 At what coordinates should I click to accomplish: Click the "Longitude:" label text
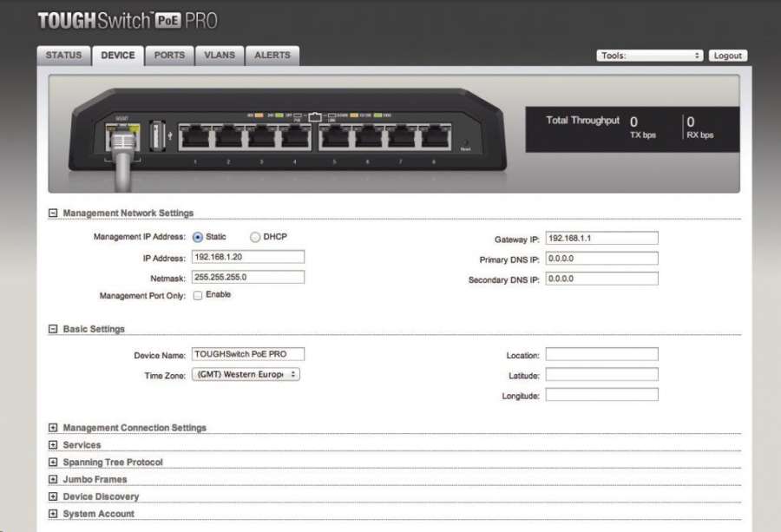click(x=521, y=396)
